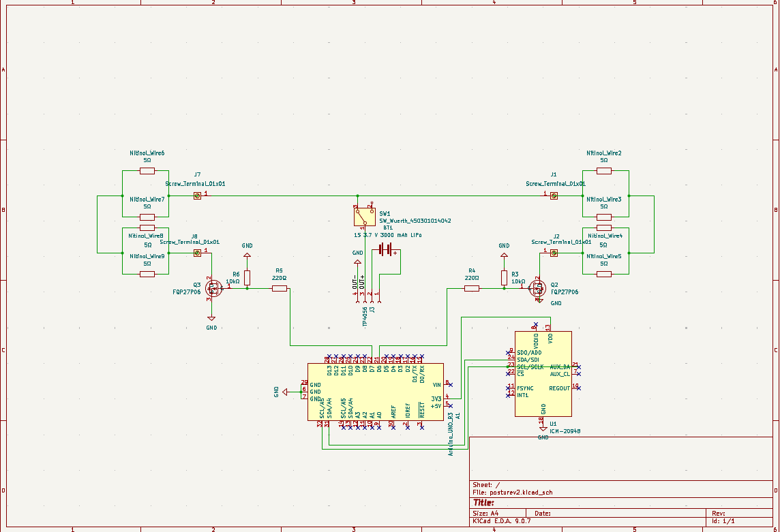This screenshot has width=780, height=532.
Task: Click the 'Sheet: /' title block field
Action: pos(487,485)
